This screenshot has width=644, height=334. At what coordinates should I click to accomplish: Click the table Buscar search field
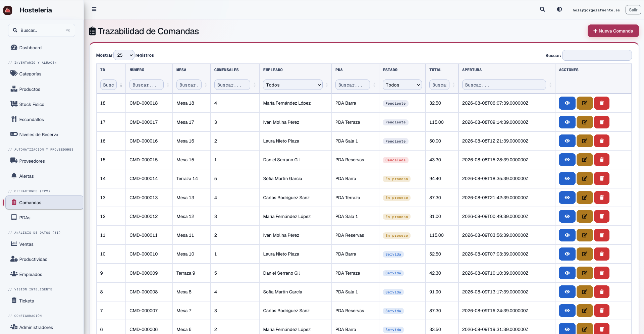pos(597,55)
